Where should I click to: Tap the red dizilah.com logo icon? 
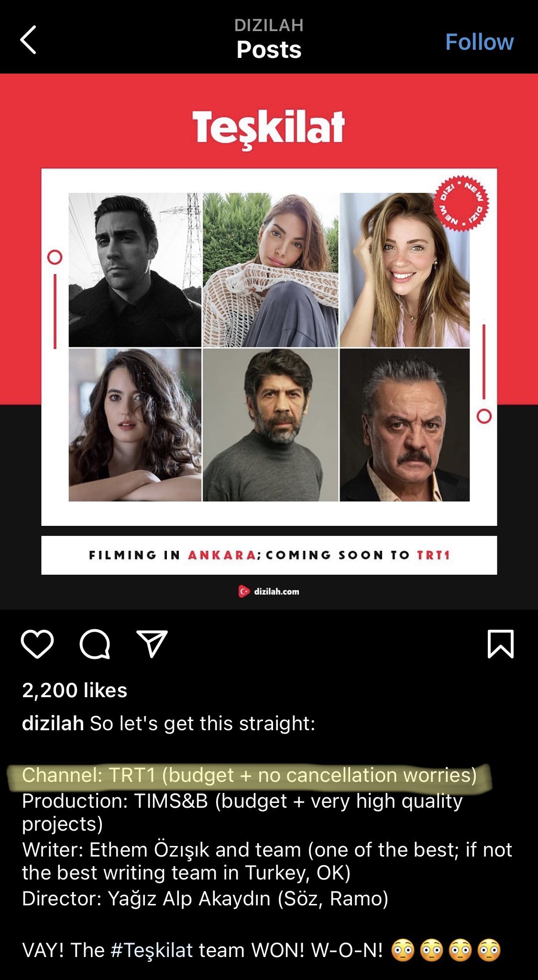(x=244, y=591)
